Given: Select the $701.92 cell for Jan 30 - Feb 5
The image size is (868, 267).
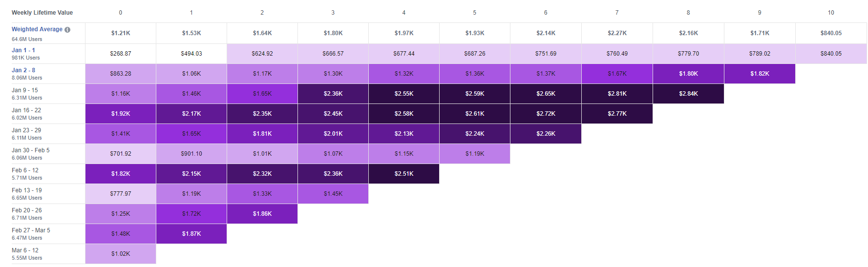Looking at the screenshot, I should pyautogui.click(x=121, y=154).
